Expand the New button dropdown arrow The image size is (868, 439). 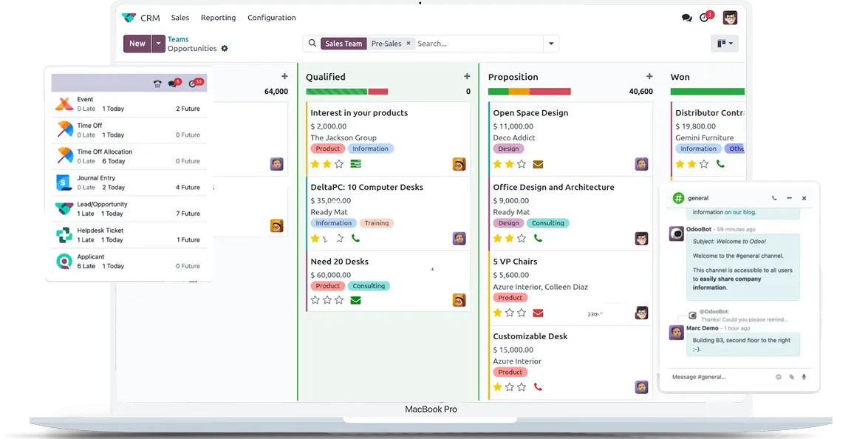pyautogui.click(x=159, y=44)
